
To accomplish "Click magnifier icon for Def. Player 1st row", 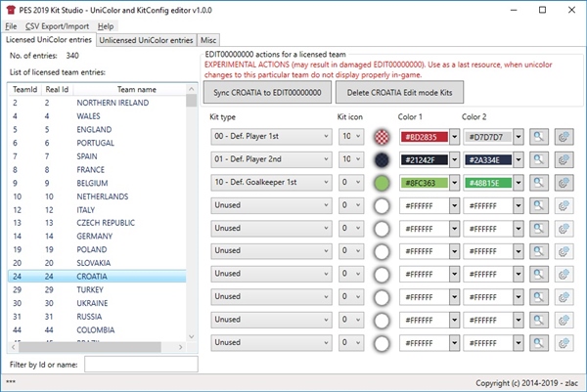I will tap(538, 137).
